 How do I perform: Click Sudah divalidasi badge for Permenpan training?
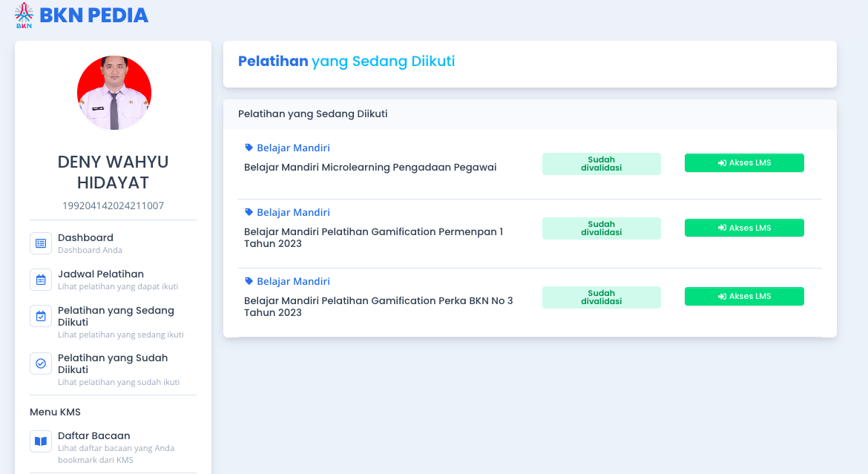coord(601,228)
